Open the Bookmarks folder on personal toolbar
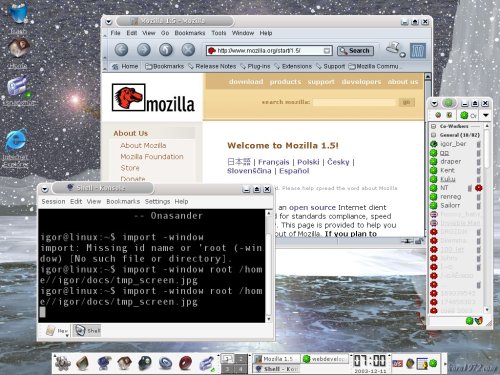The height and width of the screenshot is (375, 500). click(x=165, y=66)
